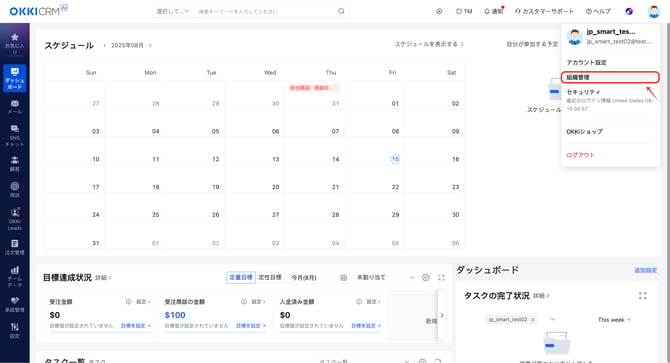The width and height of the screenshot is (670, 363).
Task: Expand タスクの完了状況 widget fullscreen
Action: click(642, 296)
